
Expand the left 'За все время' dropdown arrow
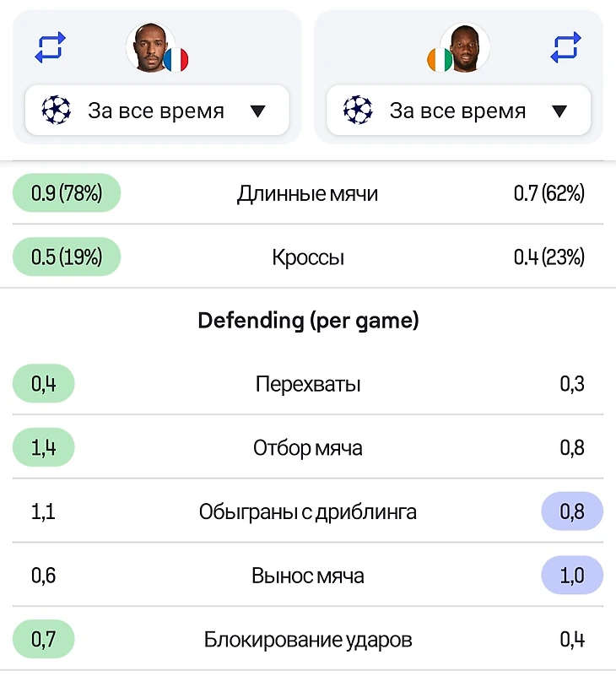pyautogui.click(x=257, y=111)
